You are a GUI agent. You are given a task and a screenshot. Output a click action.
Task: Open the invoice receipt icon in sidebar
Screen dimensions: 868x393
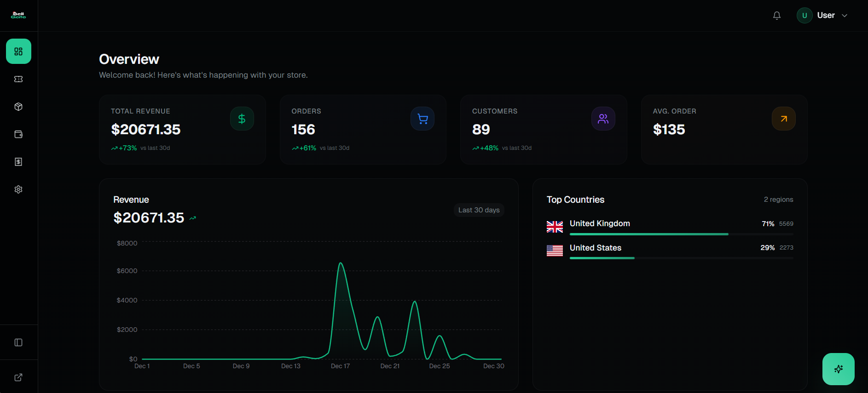tap(18, 162)
